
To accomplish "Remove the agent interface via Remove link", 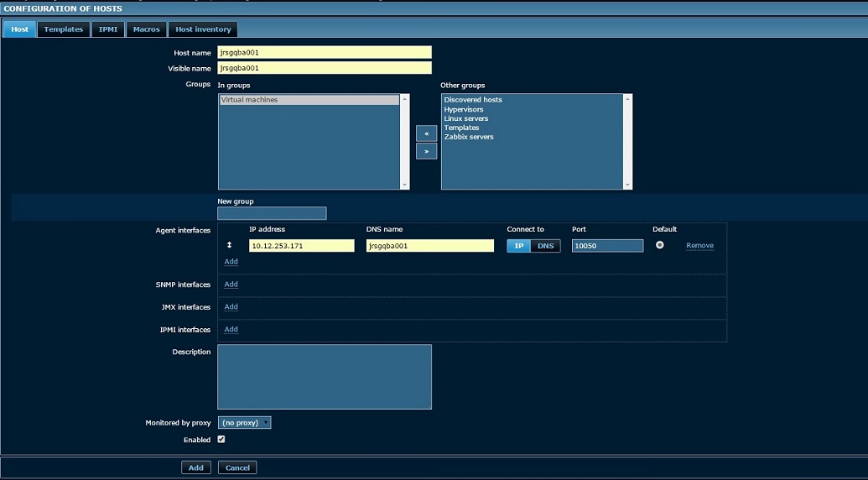I will coord(699,246).
